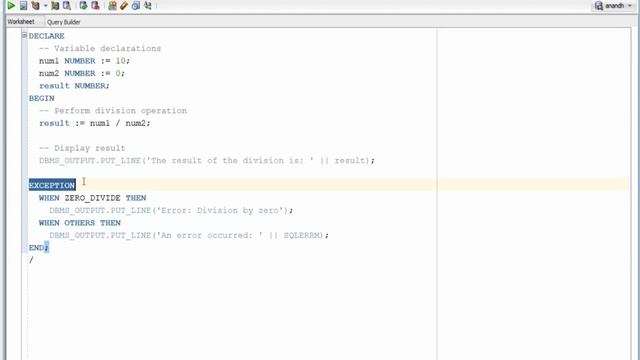Click the Autotrace toolbar icon
The image size is (640, 360).
tap(55, 6)
